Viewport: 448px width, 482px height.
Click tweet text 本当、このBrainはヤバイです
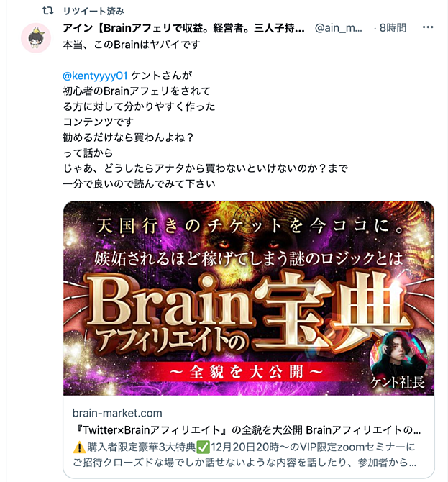pos(131,45)
